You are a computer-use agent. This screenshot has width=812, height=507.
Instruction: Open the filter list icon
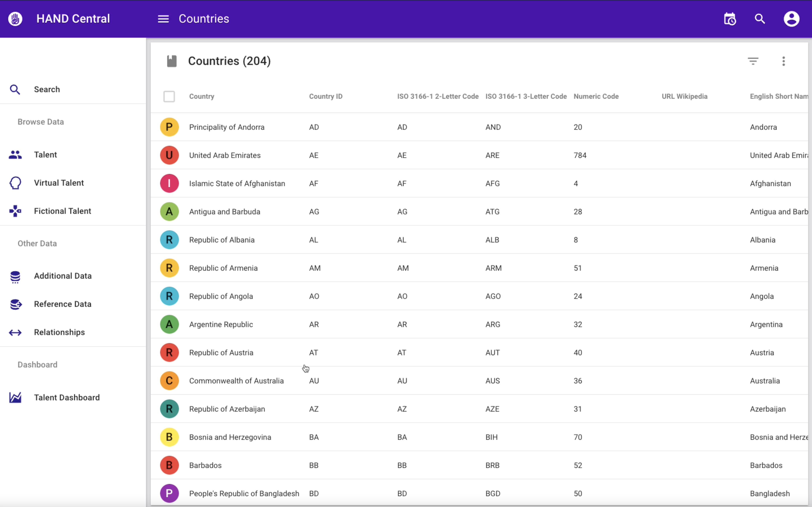(753, 61)
